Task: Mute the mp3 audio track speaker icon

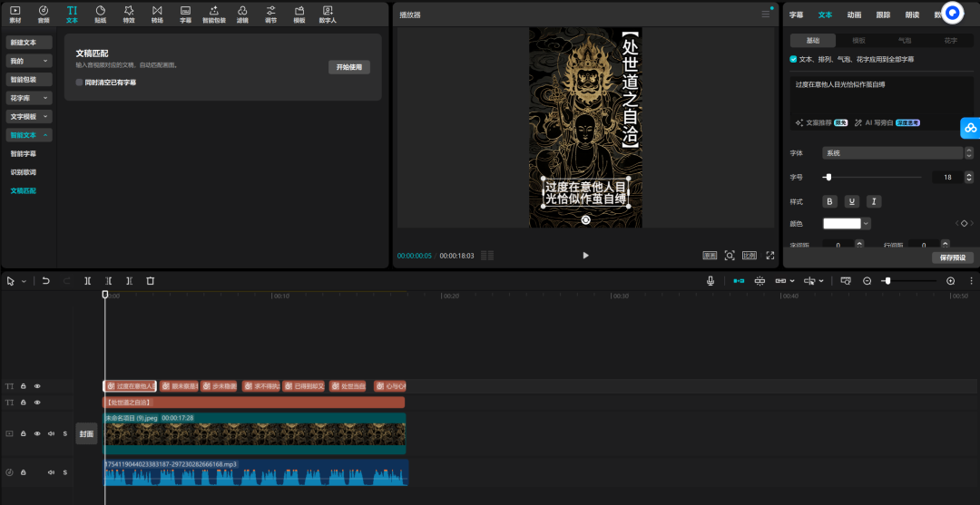Action: (x=51, y=472)
